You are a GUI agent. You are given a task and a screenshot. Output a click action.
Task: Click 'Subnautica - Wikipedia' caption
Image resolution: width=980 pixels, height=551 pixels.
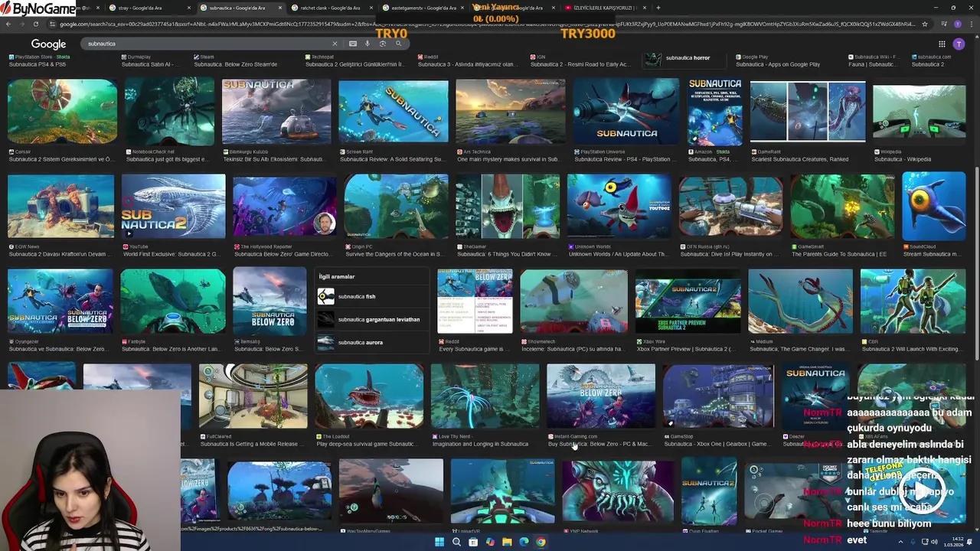pyautogui.click(x=903, y=160)
